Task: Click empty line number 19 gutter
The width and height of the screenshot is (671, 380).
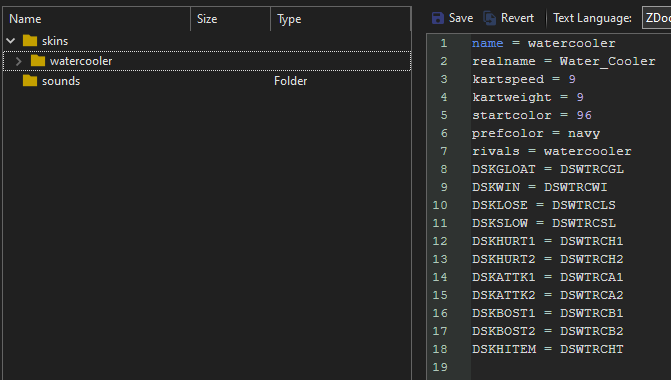Action: pyautogui.click(x=440, y=367)
